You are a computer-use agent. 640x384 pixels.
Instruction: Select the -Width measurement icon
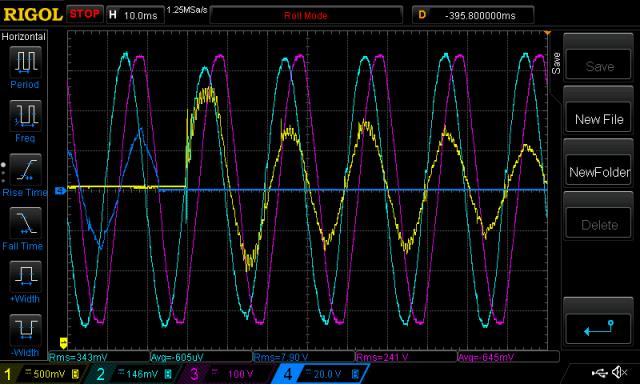[x=25, y=330]
